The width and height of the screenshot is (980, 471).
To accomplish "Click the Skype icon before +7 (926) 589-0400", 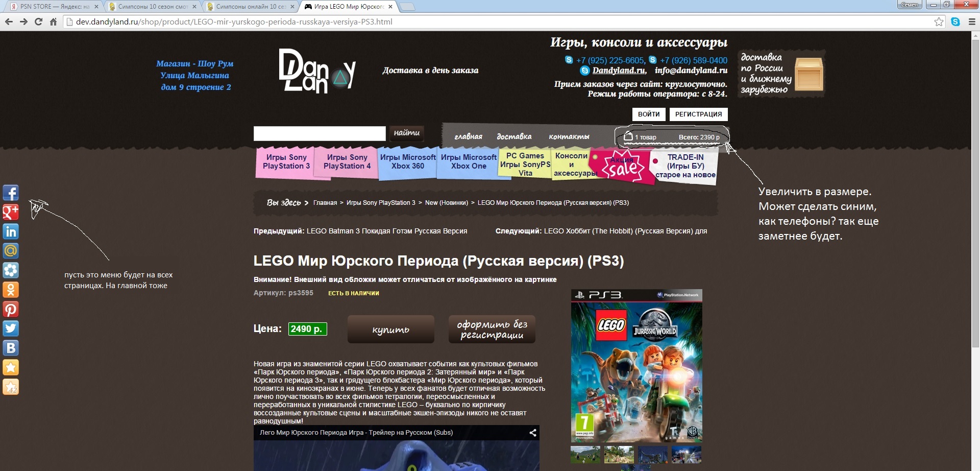I will tap(652, 60).
